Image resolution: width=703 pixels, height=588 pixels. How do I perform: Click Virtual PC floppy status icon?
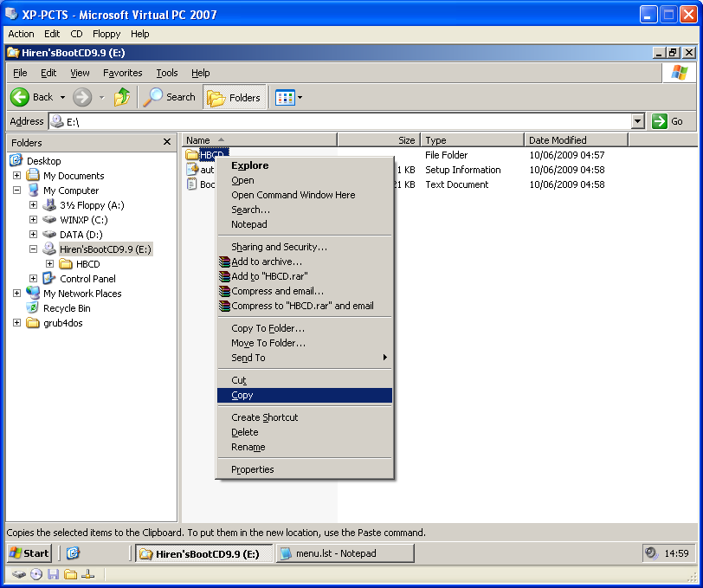(x=54, y=574)
